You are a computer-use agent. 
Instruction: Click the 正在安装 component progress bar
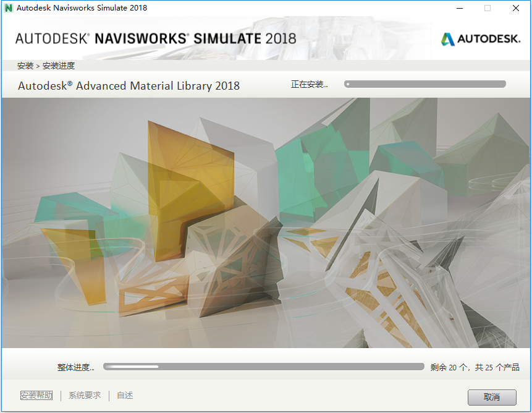click(x=424, y=84)
